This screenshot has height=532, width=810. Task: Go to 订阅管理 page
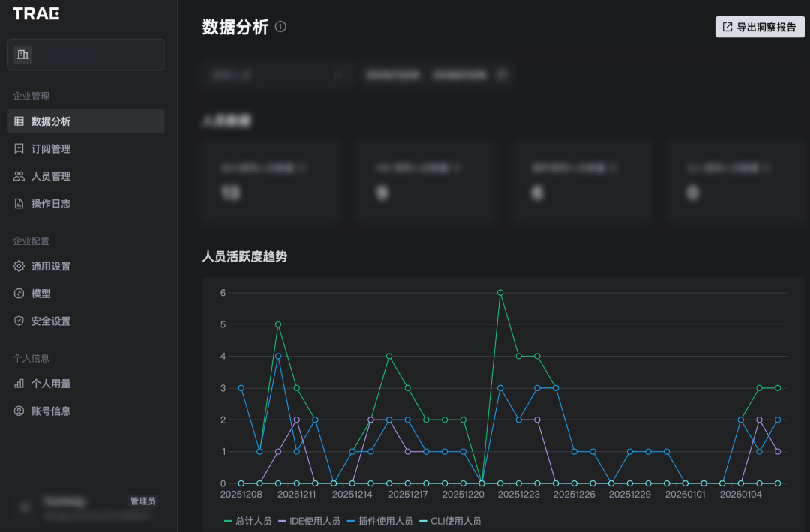coord(85,148)
